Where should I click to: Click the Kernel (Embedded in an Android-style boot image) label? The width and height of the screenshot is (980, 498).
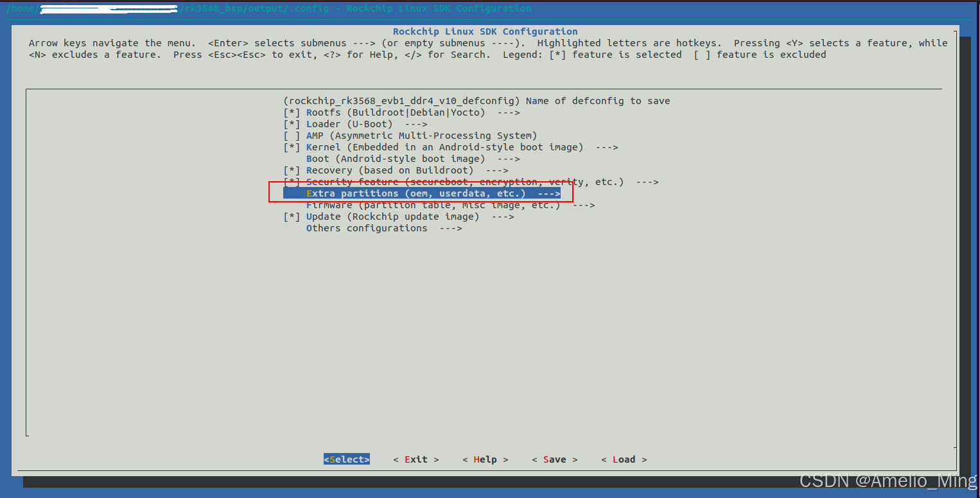tap(445, 147)
